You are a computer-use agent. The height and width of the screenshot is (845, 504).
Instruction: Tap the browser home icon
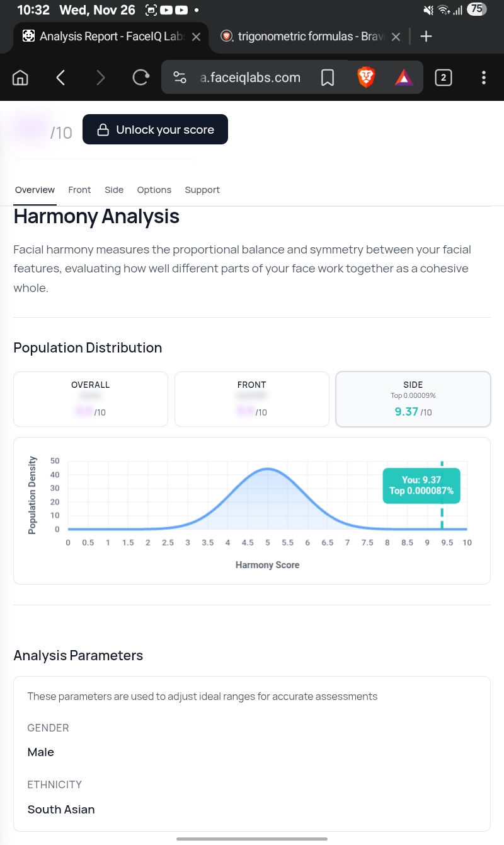tap(21, 78)
